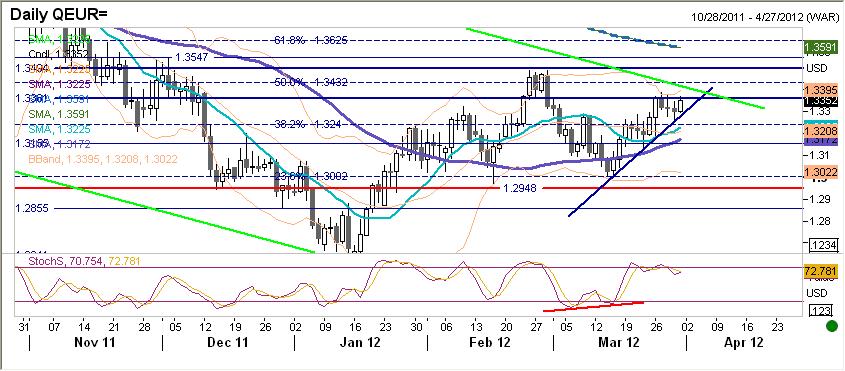The height and width of the screenshot is (371, 845).
Task: Click the orange 1.3022 lower band tag
Action: tap(820, 173)
